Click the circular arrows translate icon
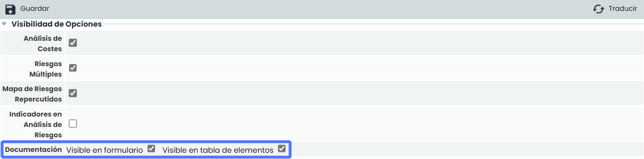 coord(599,9)
